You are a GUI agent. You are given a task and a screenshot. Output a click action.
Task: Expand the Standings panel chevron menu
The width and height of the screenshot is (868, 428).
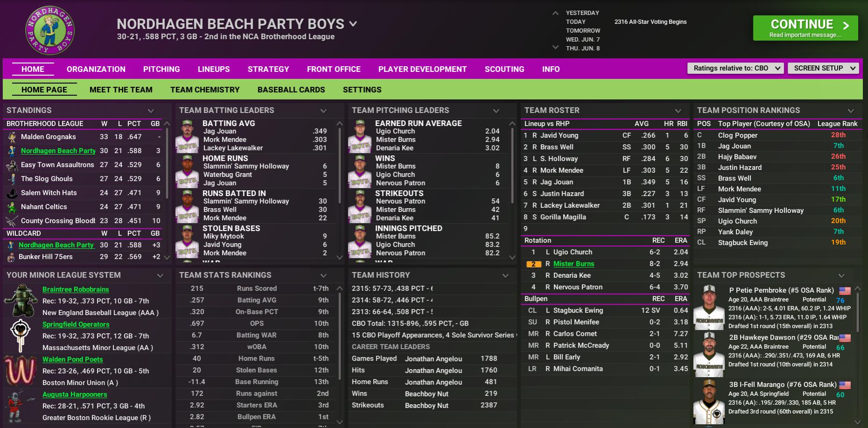pyautogui.click(x=151, y=111)
